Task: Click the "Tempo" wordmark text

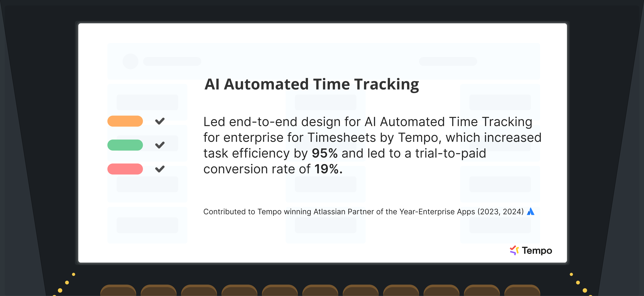Action: point(537,251)
